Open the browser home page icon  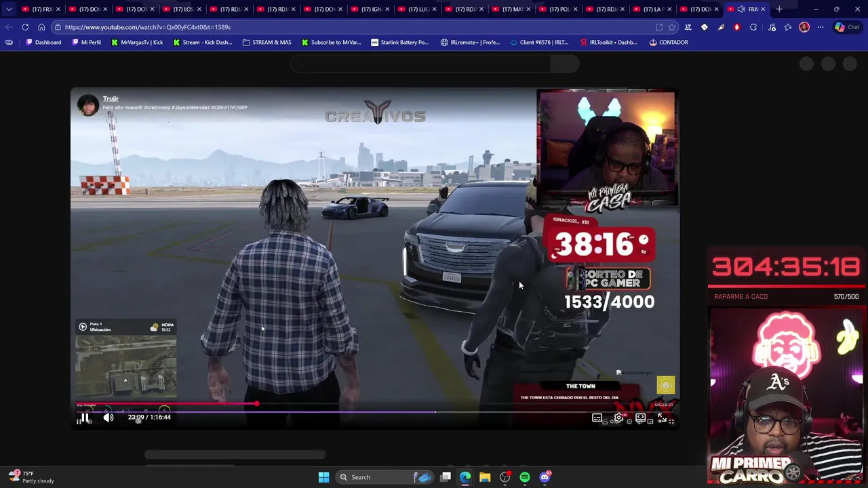(x=41, y=27)
